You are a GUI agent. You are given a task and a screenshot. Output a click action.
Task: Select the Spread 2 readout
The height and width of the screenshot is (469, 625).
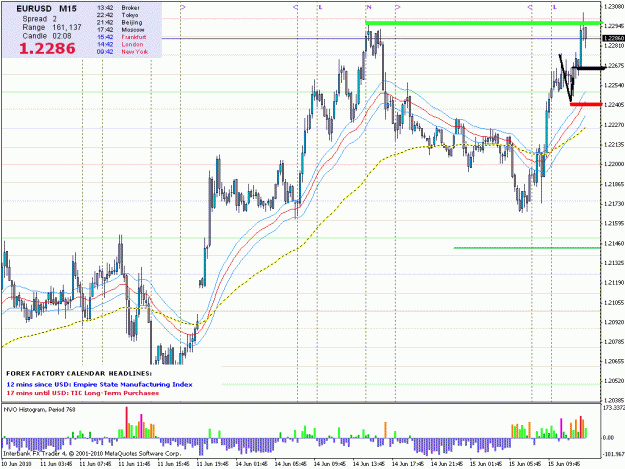coord(39,19)
